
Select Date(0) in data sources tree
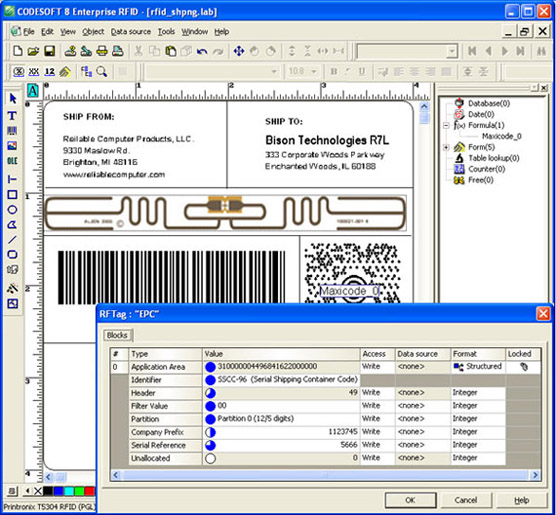coord(481,114)
